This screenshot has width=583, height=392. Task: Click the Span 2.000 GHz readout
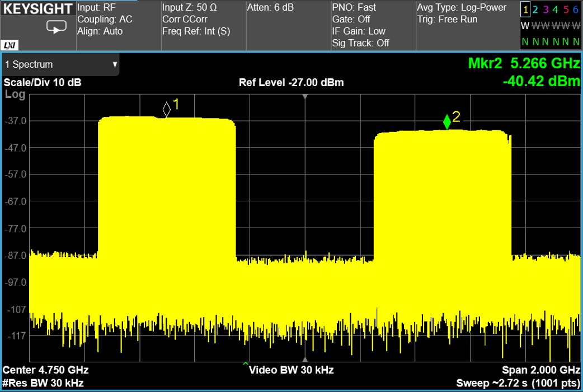542,370
